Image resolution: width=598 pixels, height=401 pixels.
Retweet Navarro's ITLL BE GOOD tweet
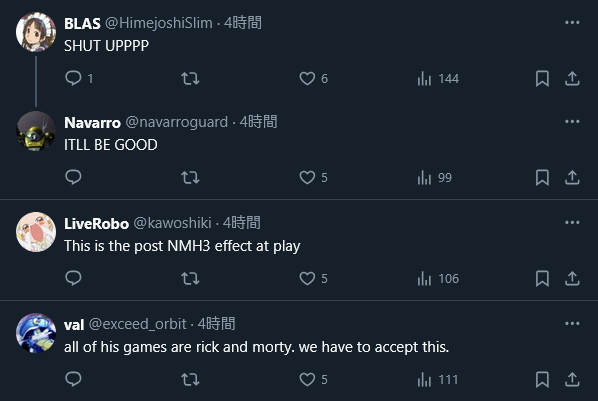coord(190,177)
